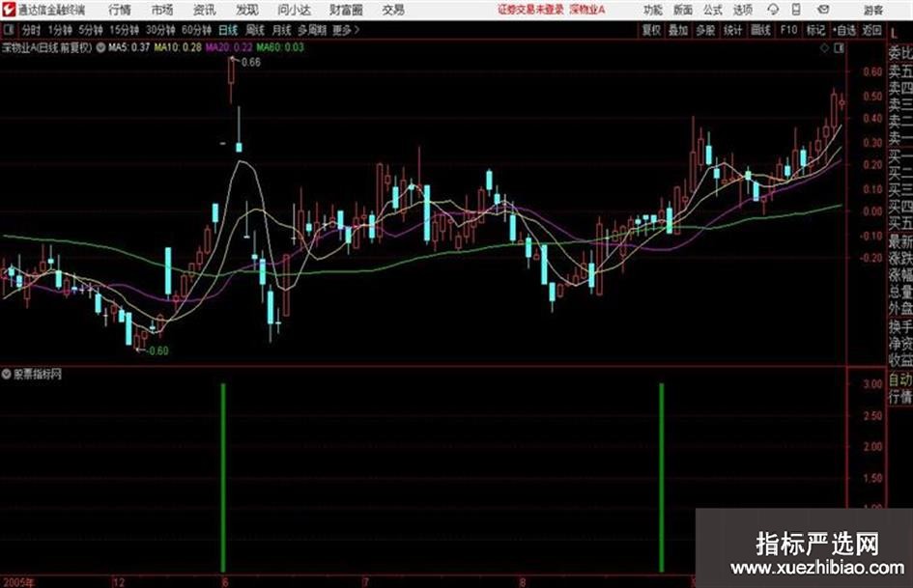This screenshot has height=588, width=913.
Task: Click the Tongdaxin red logo icon
Action: coord(8,10)
